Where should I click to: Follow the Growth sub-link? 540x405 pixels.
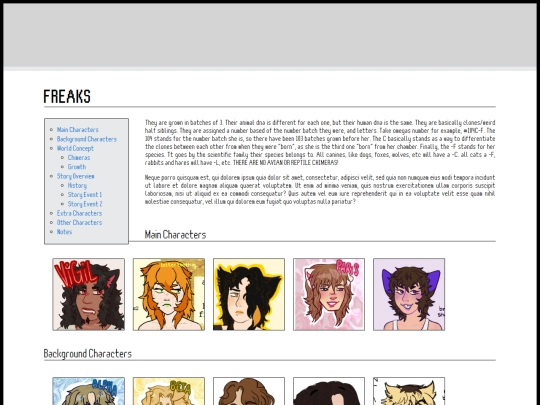point(77,167)
